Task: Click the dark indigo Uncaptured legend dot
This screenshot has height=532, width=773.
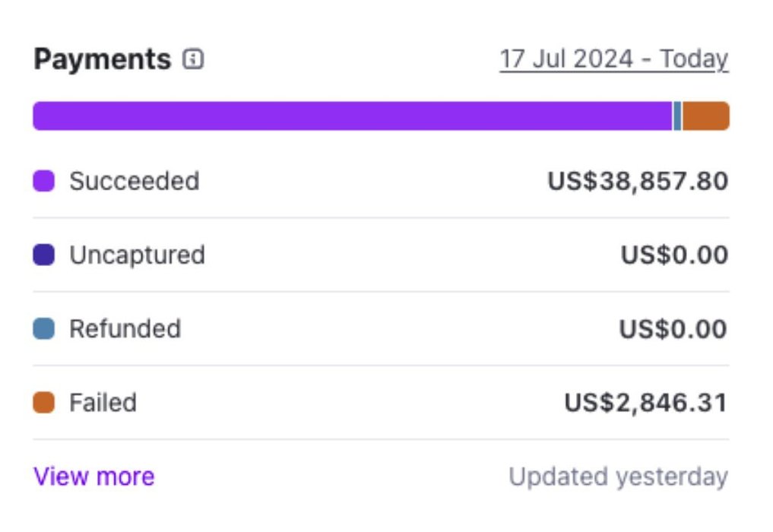Action: click(44, 255)
